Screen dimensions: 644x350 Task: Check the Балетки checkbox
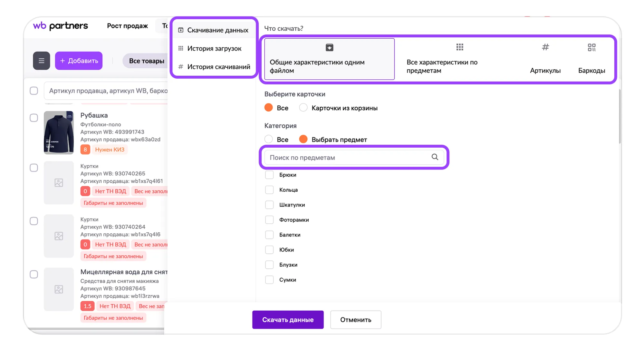[x=269, y=235]
